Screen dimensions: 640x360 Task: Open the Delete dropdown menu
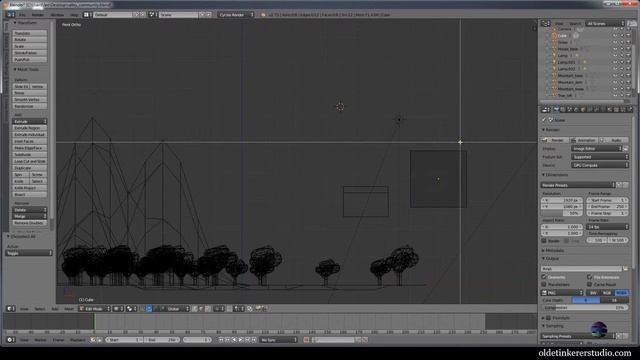click(29, 210)
